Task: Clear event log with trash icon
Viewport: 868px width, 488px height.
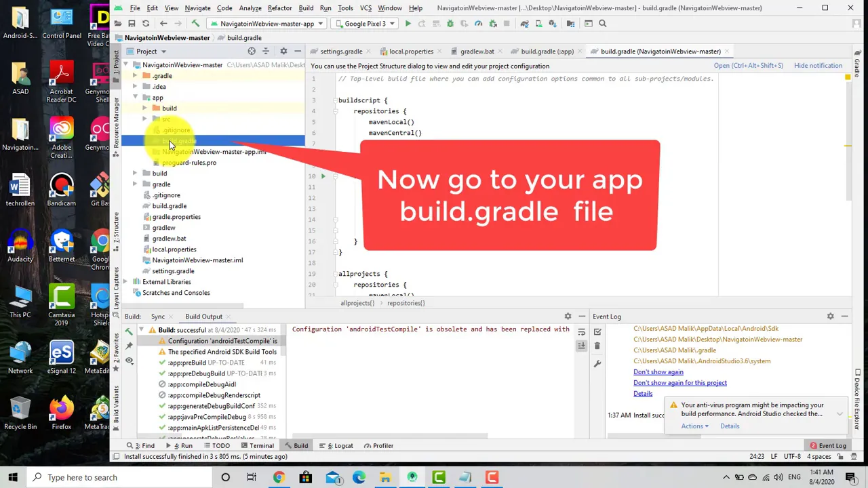Action: pyautogui.click(x=597, y=346)
